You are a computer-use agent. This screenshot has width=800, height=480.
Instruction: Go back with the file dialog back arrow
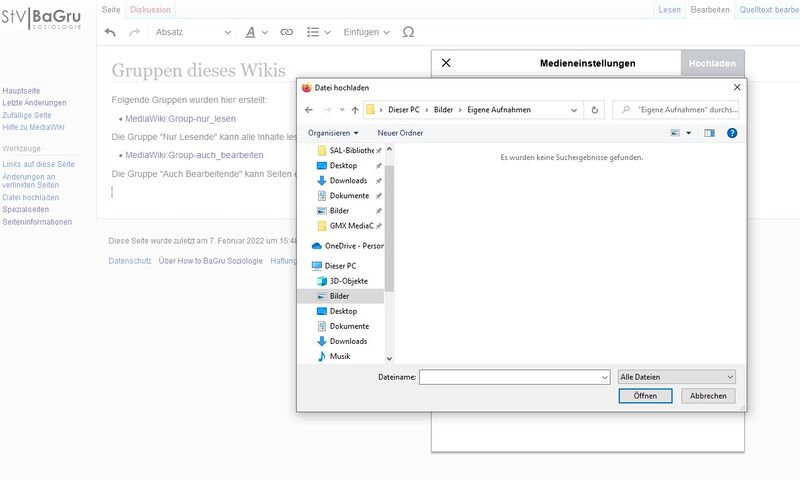(309, 110)
